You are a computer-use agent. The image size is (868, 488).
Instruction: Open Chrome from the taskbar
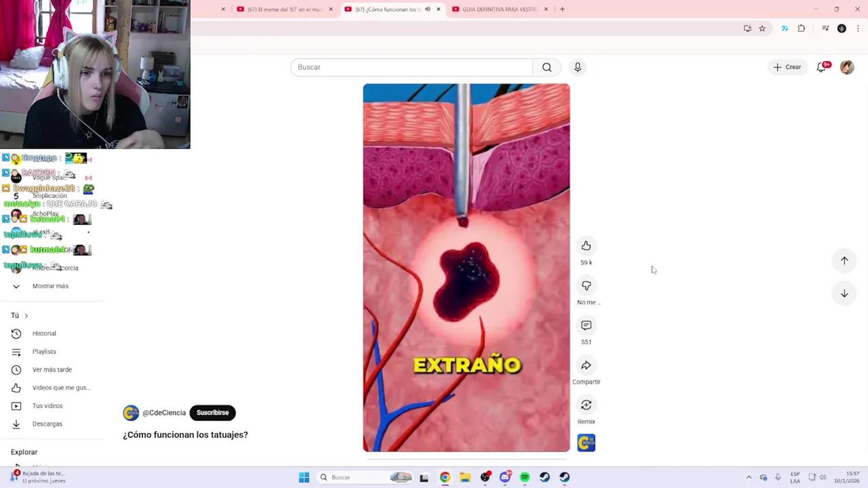click(445, 477)
